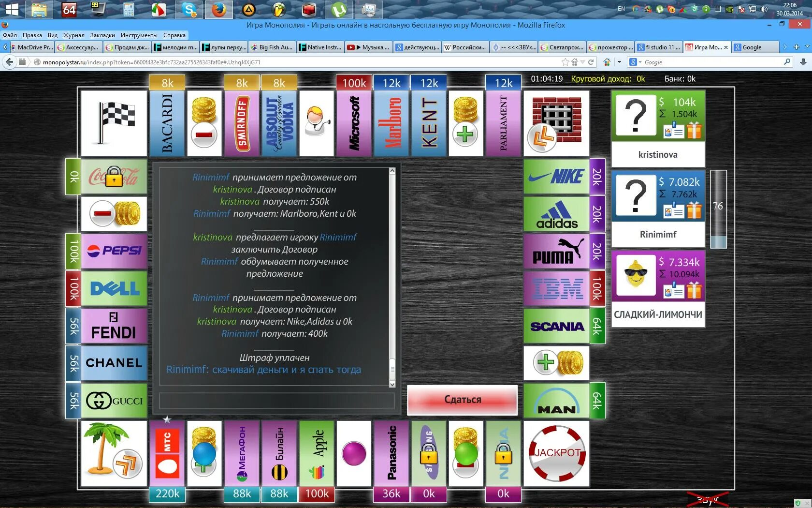Select the Parliament property card
The image size is (812, 508).
click(503, 123)
